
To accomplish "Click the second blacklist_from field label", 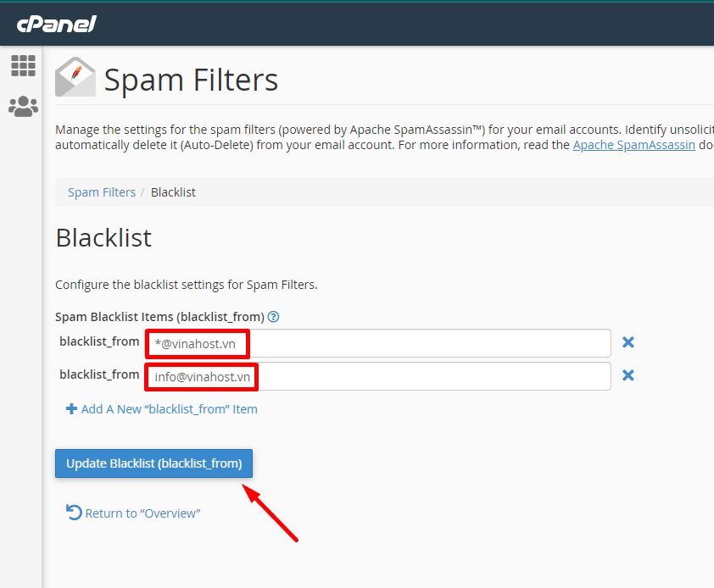I will point(99,374).
